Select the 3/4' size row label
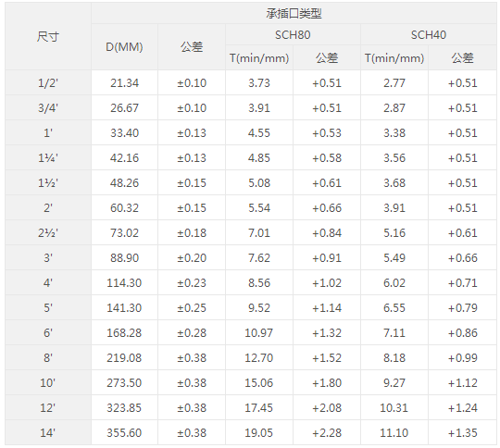Viewport: 500px width, 448px height. click(x=48, y=107)
